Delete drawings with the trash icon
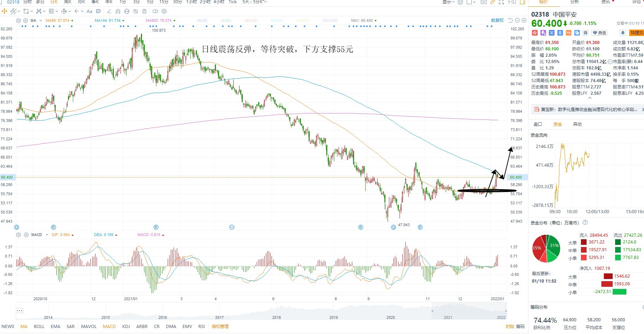644x334 pixels. 144,11
